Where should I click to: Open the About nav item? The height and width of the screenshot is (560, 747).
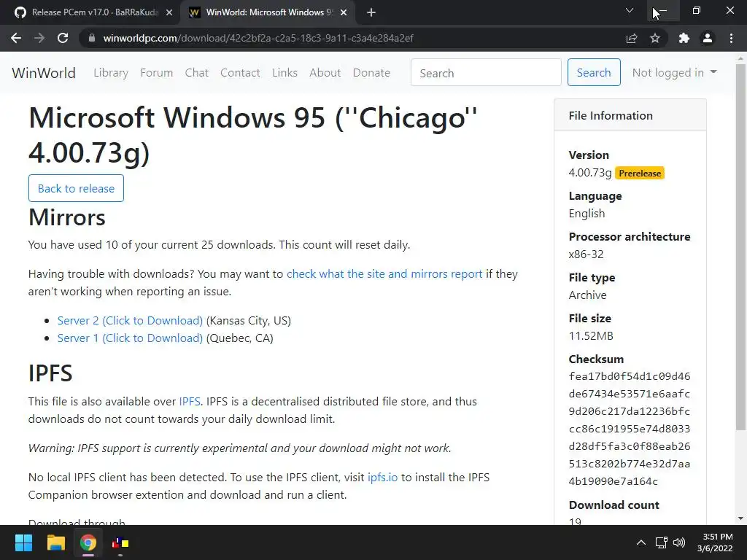coord(325,73)
